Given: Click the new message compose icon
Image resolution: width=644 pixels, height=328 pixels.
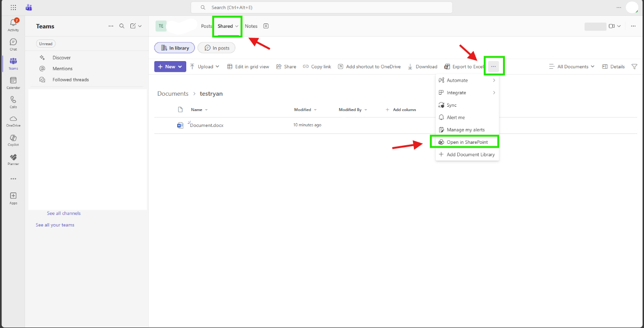Looking at the screenshot, I should [x=133, y=26].
